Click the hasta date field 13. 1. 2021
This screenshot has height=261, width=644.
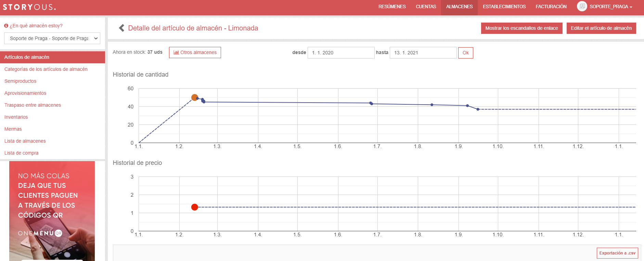423,53
